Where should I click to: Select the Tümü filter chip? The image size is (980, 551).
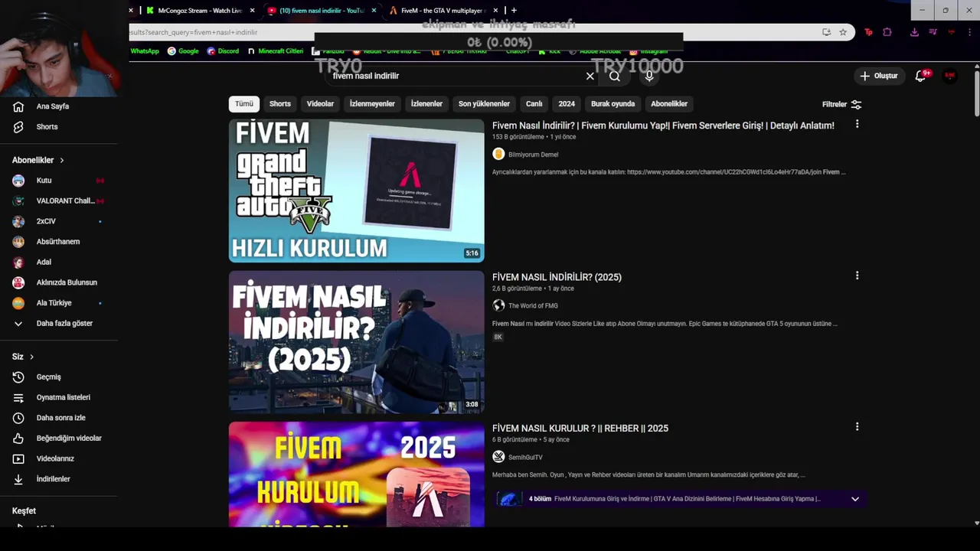(244, 104)
